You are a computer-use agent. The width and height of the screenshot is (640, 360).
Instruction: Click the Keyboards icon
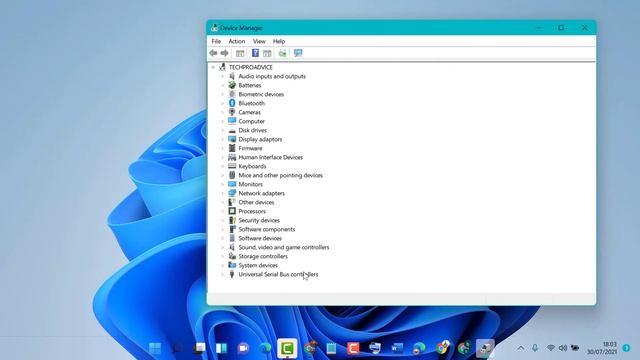(232, 166)
